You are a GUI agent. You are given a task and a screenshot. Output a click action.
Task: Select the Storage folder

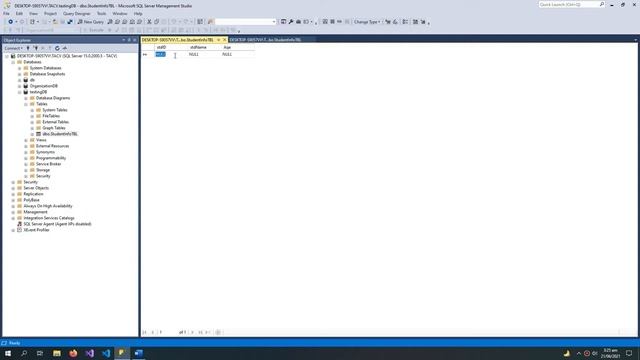[x=43, y=170]
